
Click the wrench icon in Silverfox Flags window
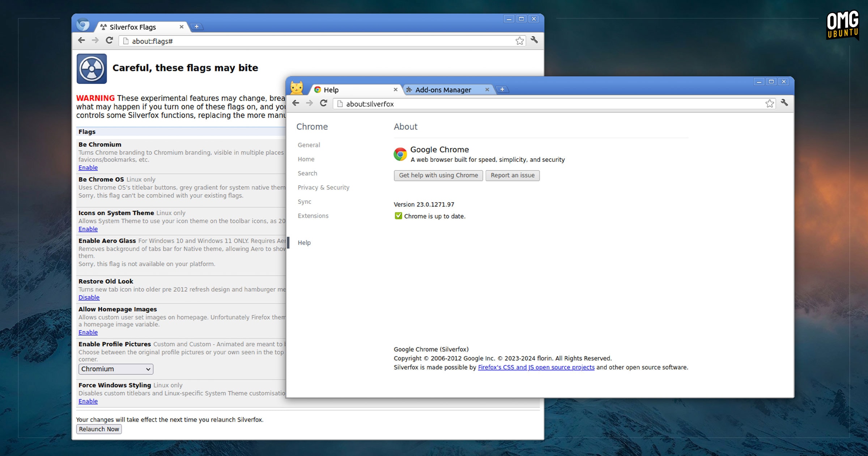pyautogui.click(x=534, y=40)
